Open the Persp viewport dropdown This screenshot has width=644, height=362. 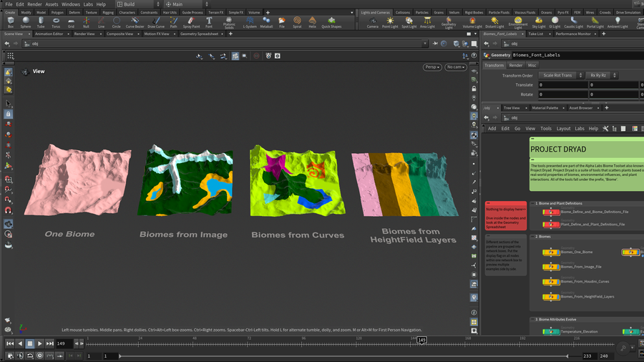pyautogui.click(x=432, y=67)
